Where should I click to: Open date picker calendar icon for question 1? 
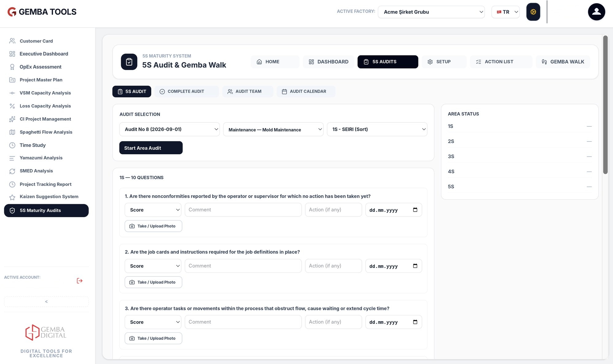coord(415,210)
